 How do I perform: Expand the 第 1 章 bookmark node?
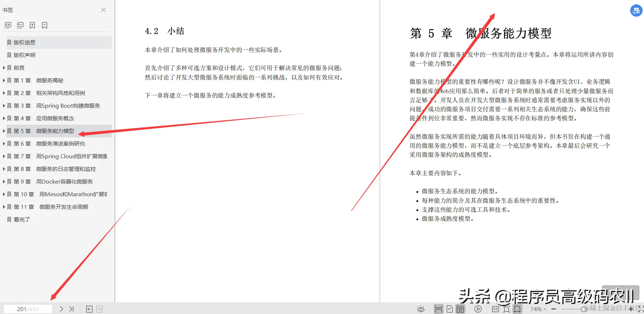pyautogui.click(x=4, y=80)
